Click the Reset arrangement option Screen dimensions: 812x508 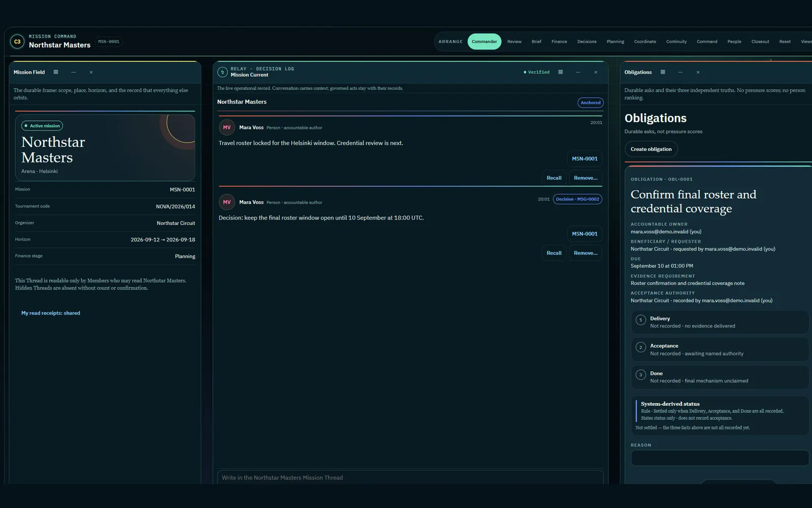(x=785, y=42)
